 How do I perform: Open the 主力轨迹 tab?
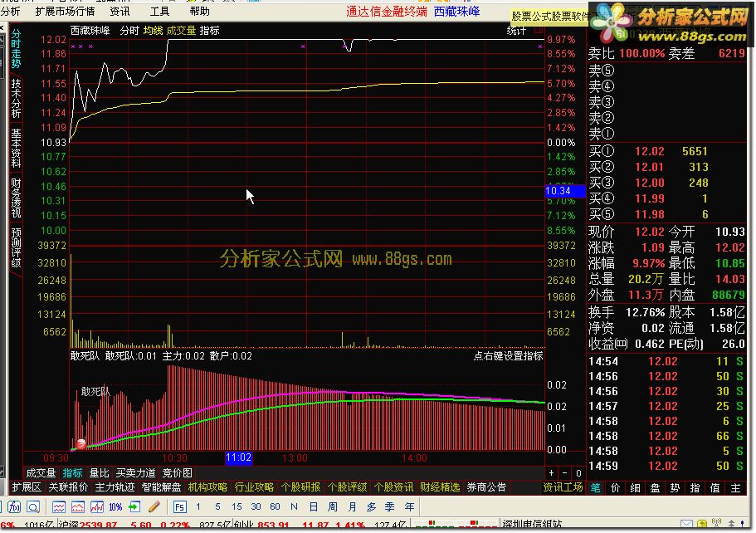[115, 487]
